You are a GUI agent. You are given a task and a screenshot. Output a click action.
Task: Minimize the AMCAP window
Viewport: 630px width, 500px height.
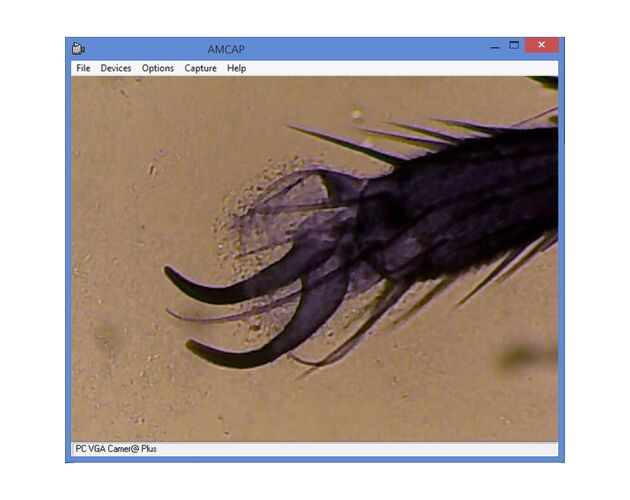[x=495, y=46]
